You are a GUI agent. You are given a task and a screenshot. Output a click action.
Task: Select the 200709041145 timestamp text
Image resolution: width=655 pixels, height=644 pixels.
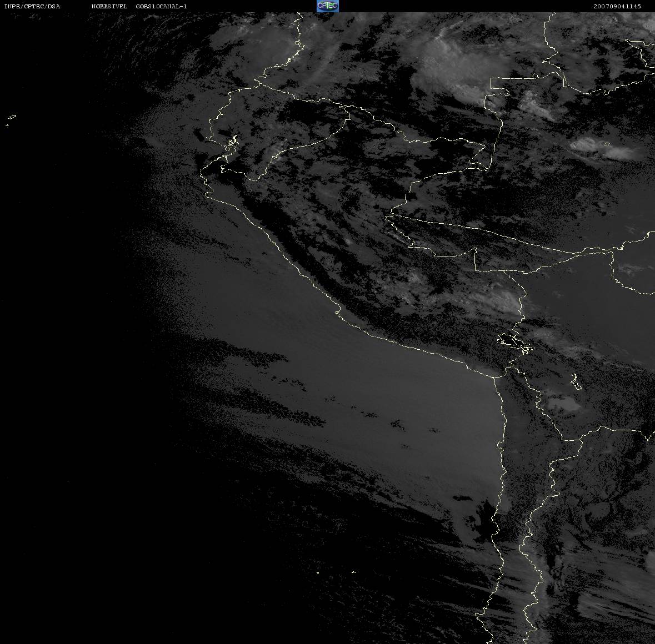617,6
